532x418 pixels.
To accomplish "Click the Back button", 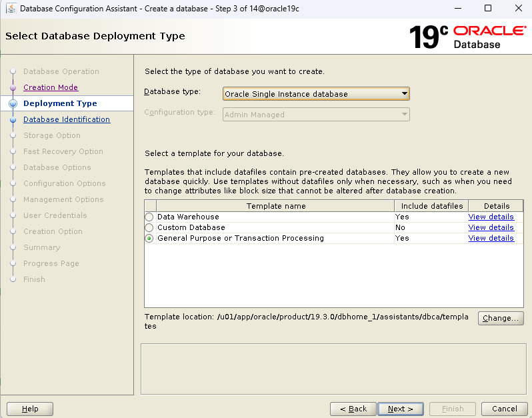I will click(x=353, y=409).
